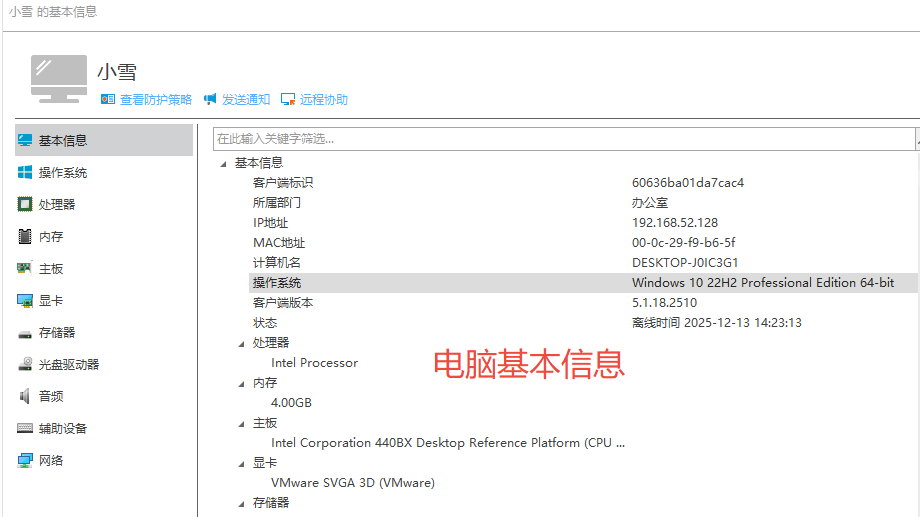Select the 客户端标识 row label
This screenshot has height=517, width=920.
[x=283, y=183]
